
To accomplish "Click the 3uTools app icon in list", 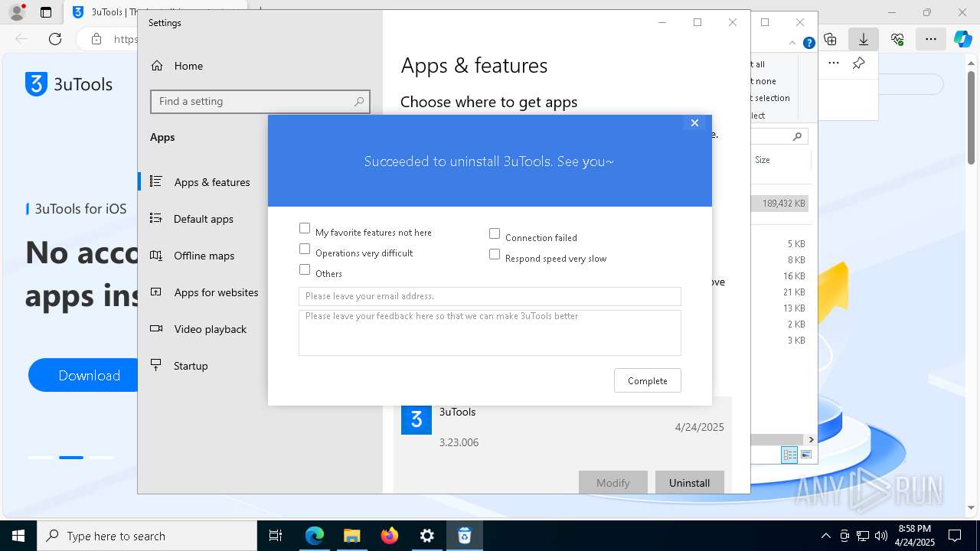I will click(416, 419).
